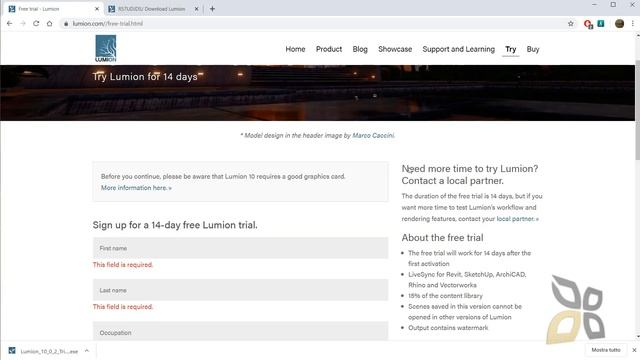Close the Free trial - Lumion tab
Image resolution: width=640 pixels, height=360 pixels.
97,9
